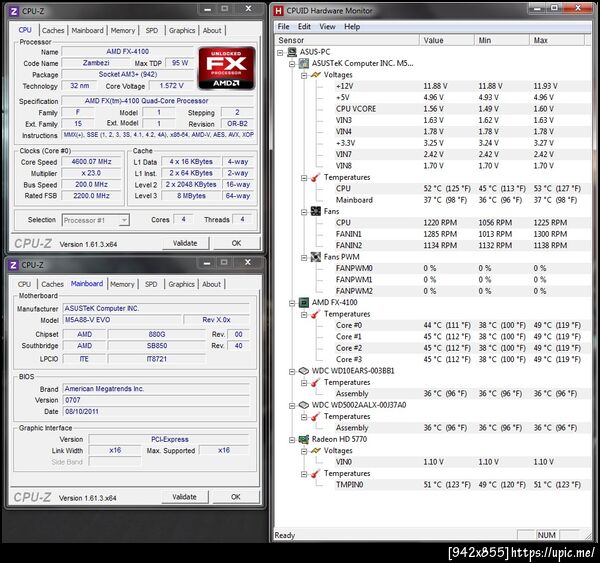Click the ASUSTeK motherboard chip icon
600x563 pixels.
click(304, 63)
